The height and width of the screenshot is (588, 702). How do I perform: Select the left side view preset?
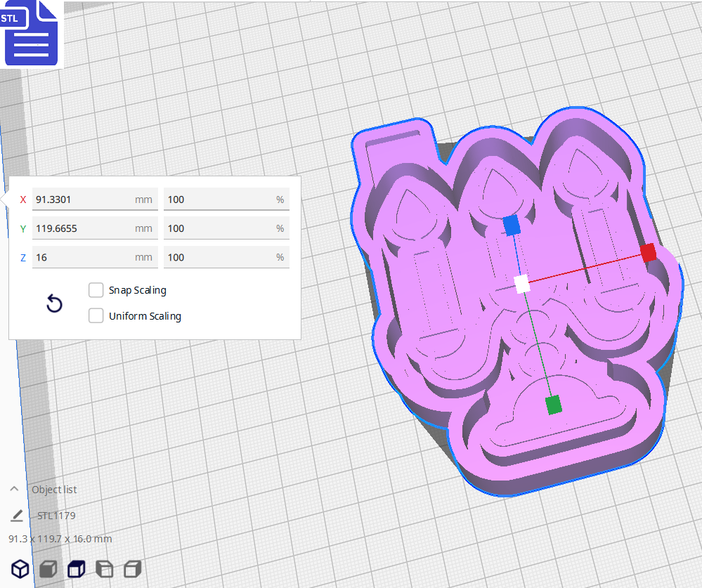[104, 569]
